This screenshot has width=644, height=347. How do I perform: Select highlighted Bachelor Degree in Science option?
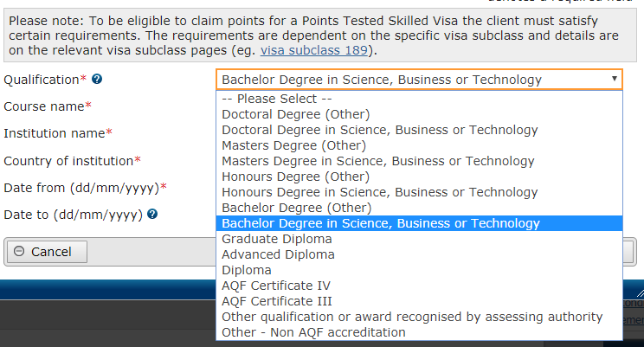380,223
